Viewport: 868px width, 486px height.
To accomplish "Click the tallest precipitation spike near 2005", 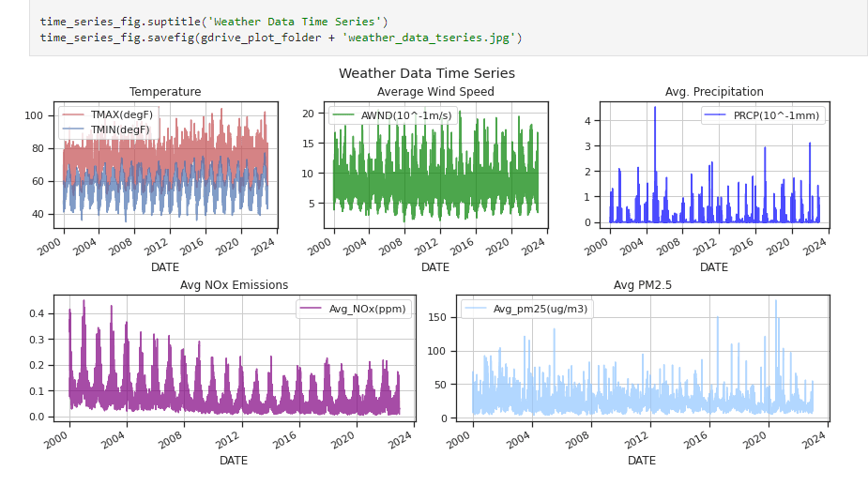I will pos(655,109).
